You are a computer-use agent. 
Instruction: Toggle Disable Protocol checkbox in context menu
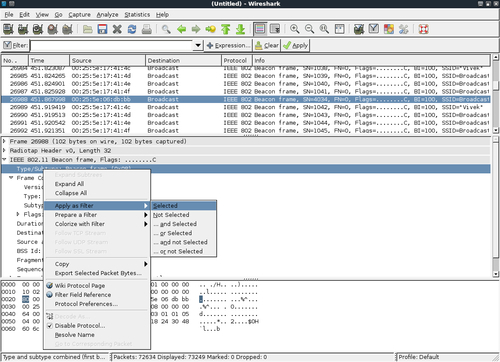(50, 326)
